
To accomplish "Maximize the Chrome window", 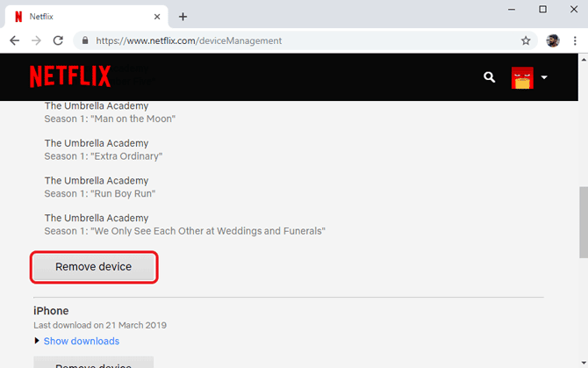I will tap(542, 10).
